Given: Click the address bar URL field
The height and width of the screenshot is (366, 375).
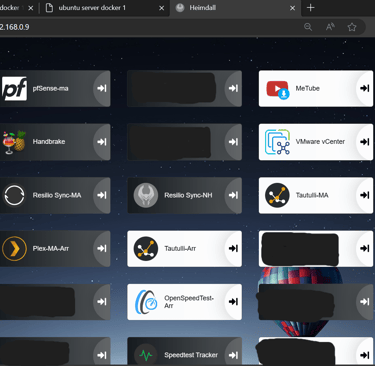Looking at the screenshot, I should [x=150, y=27].
